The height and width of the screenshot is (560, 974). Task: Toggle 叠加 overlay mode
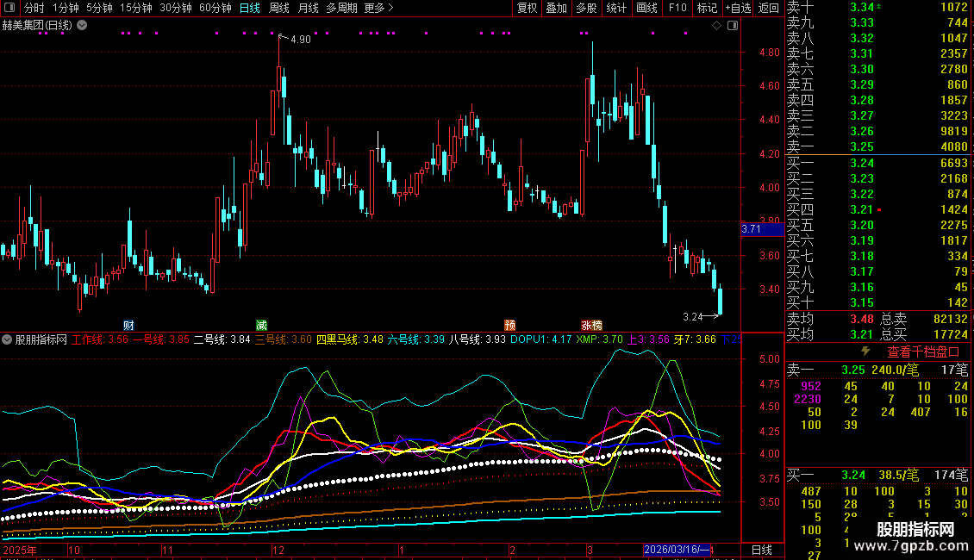click(556, 9)
